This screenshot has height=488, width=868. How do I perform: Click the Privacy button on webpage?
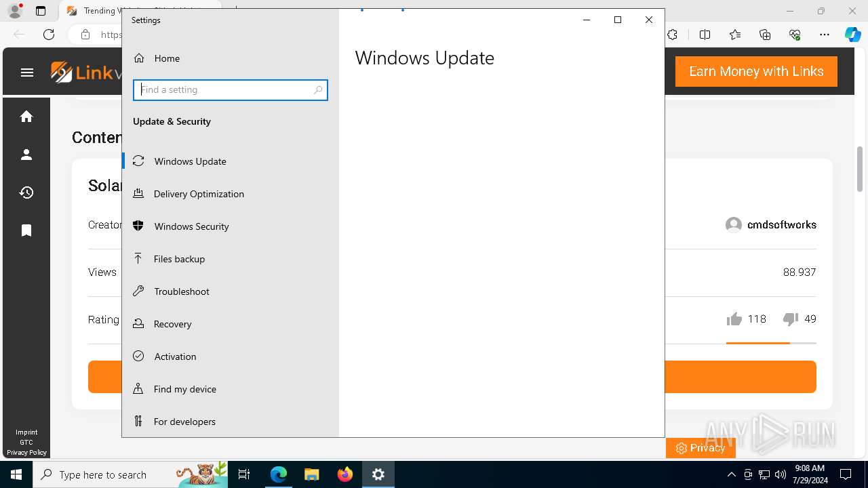[701, 448]
